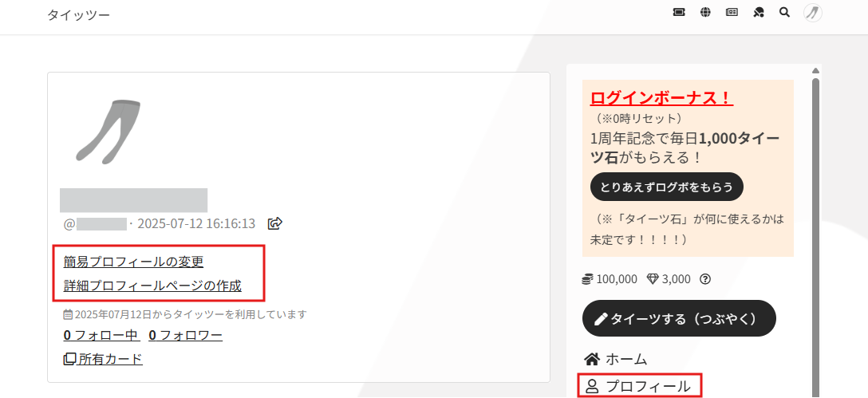Open the 所有カード link

point(104,359)
